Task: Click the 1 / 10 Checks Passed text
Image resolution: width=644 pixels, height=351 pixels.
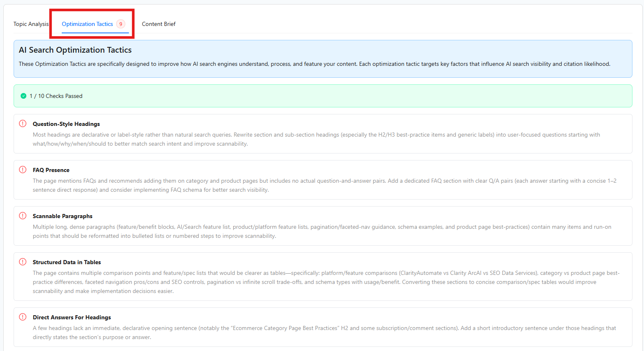Action: tap(56, 96)
